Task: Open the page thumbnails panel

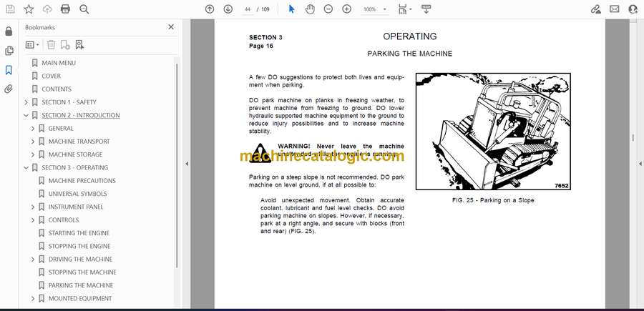Action: click(9, 51)
